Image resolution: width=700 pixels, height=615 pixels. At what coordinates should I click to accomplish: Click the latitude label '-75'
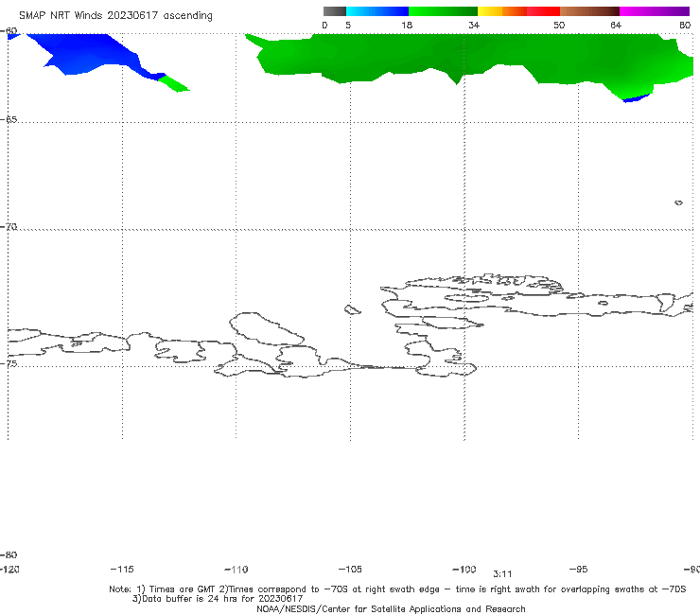tap(9, 363)
